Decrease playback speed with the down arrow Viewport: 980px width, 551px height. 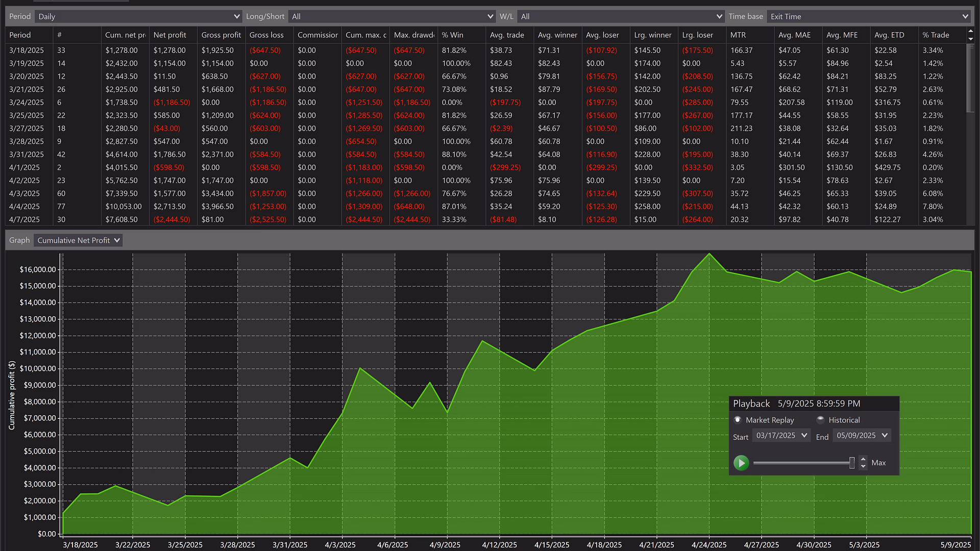pos(863,466)
